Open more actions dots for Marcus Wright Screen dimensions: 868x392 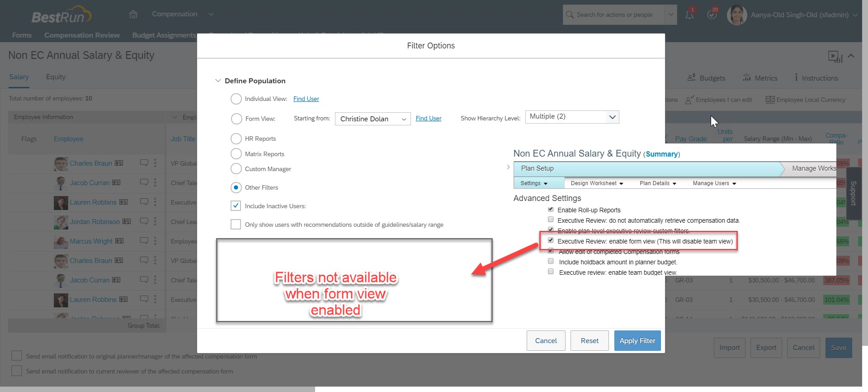coord(155,241)
